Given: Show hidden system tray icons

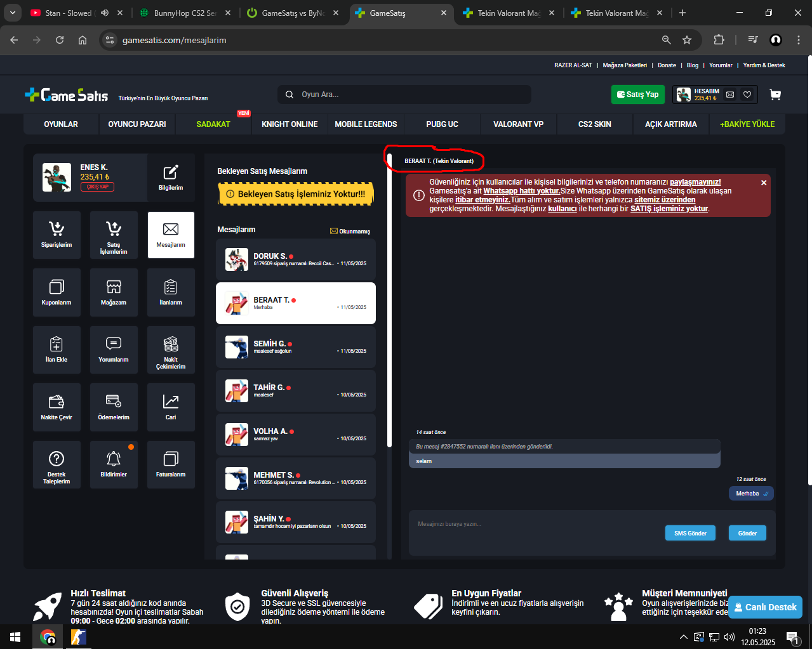Looking at the screenshot, I should (x=683, y=637).
